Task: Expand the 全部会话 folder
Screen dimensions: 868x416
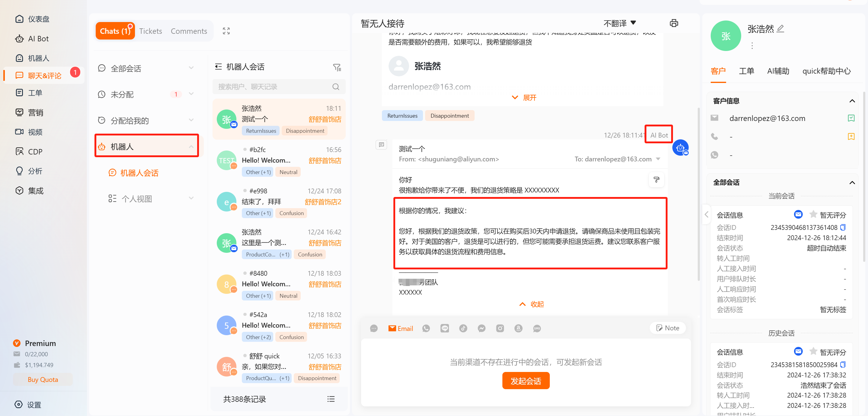Action: coord(191,68)
